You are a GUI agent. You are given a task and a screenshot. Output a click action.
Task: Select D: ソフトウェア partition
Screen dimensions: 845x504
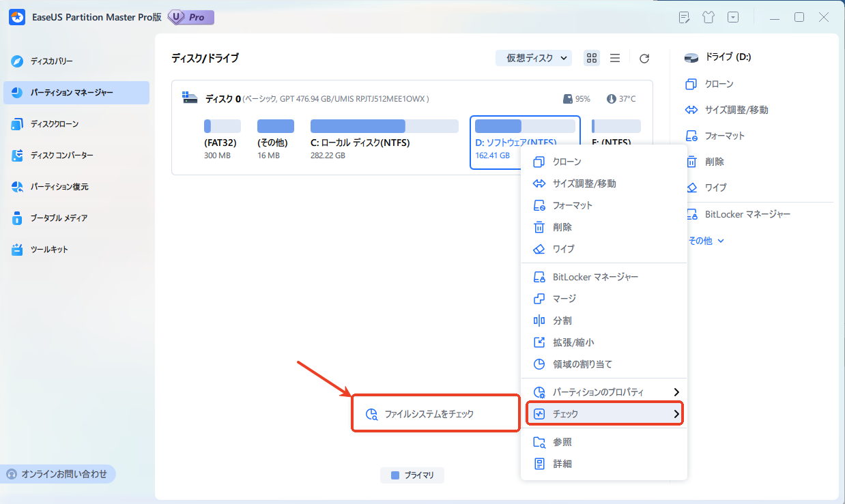coord(525,142)
